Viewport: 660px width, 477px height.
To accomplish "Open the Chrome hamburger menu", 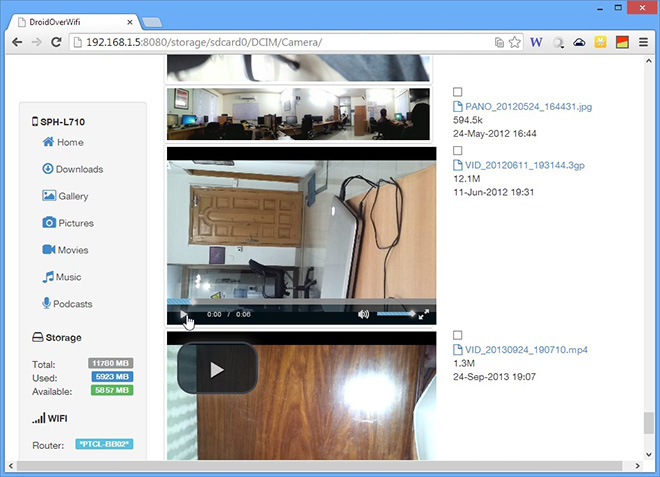I will click(x=643, y=42).
